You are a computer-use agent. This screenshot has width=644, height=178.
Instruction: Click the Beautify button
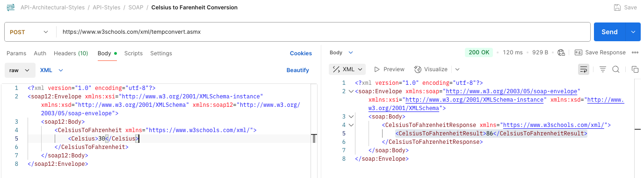point(298,70)
